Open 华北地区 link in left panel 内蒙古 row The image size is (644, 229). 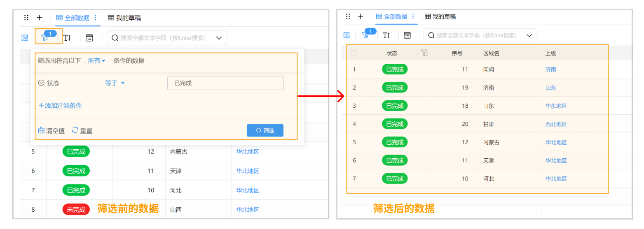[x=248, y=151]
